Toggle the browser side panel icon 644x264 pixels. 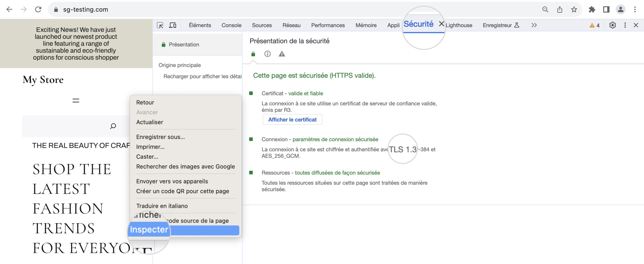tap(606, 10)
